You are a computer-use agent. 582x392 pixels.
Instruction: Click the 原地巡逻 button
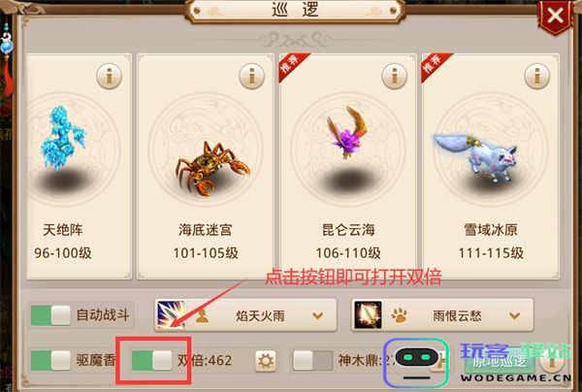point(500,361)
